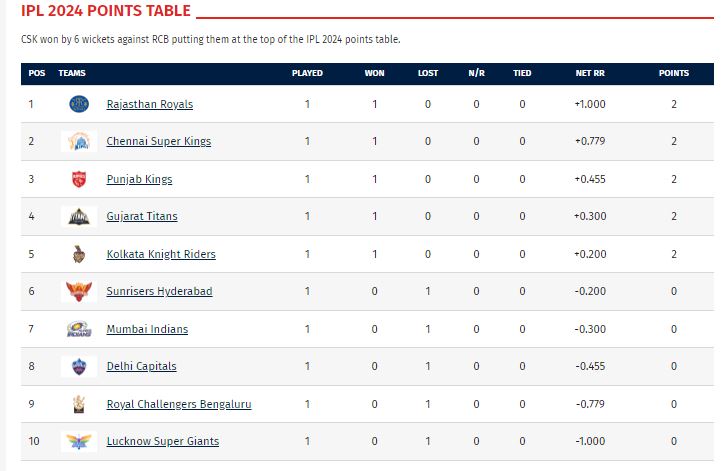
Task: Open the Gujarat Titans team link
Action: point(142,217)
